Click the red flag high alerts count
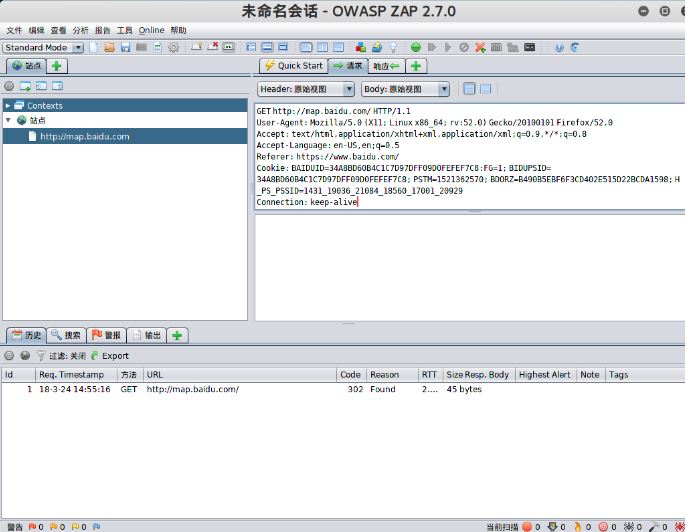 click(36, 527)
